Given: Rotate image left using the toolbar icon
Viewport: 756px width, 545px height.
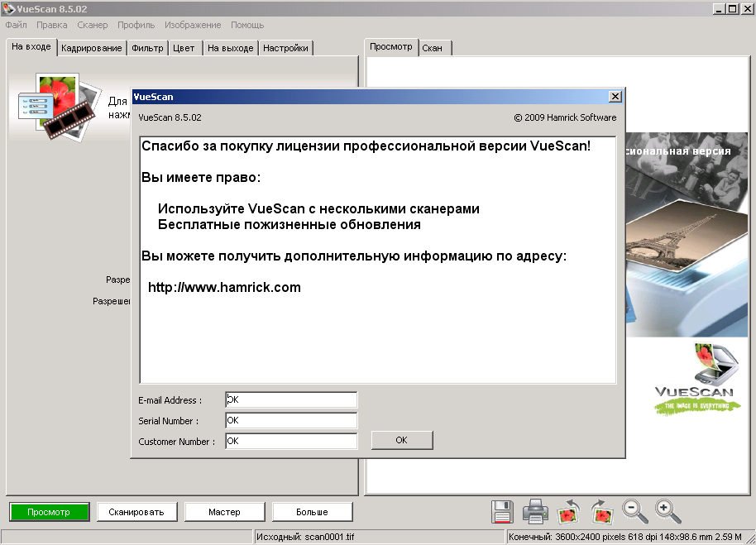Looking at the screenshot, I should pyautogui.click(x=568, y=512).
